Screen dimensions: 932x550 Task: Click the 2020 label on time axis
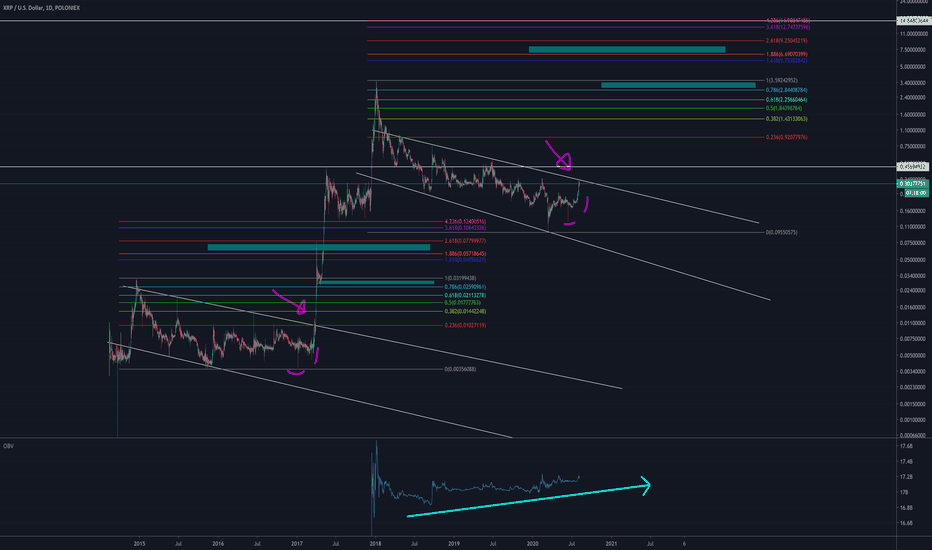pos(533,543)
